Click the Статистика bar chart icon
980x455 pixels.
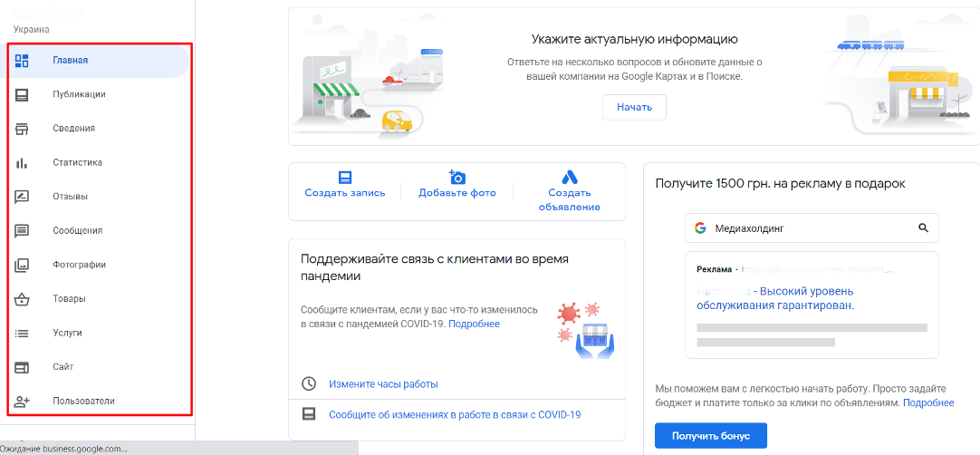(x=22, y=163)
